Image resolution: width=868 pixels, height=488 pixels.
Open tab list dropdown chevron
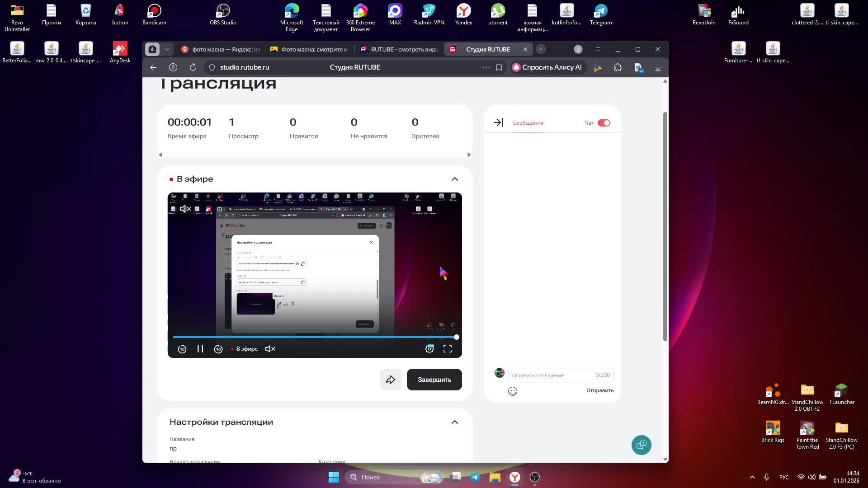click(x=167, y=49)
